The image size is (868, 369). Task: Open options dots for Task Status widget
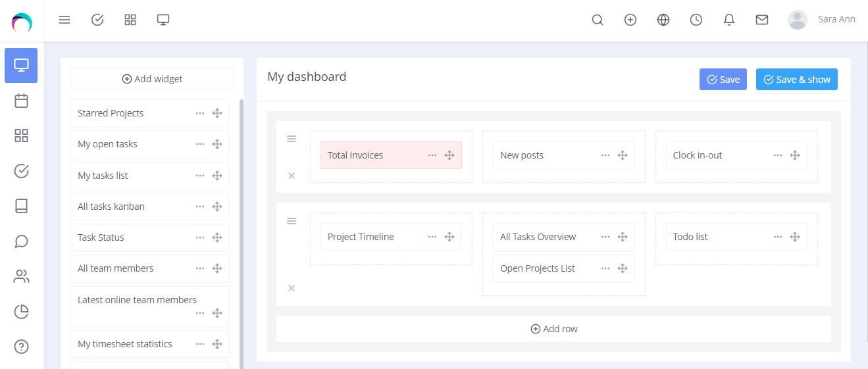200,237
